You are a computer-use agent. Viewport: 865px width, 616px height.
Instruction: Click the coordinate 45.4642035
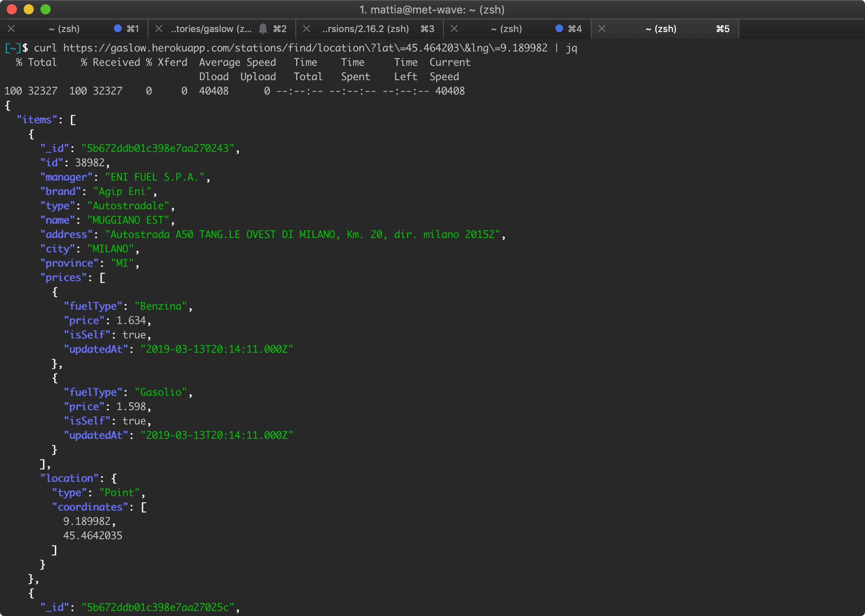(x=93, y=536)
